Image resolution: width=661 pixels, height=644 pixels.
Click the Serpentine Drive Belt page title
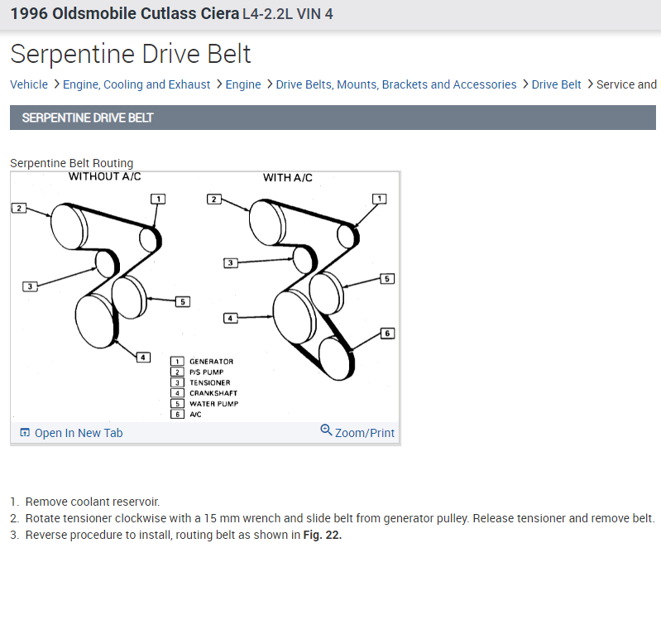coord(130,54)
